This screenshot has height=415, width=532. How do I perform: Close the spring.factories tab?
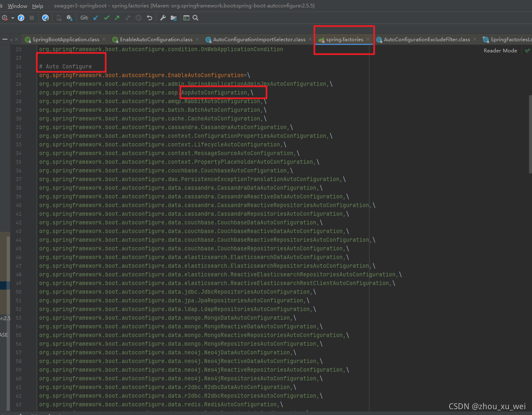point(368,40)
